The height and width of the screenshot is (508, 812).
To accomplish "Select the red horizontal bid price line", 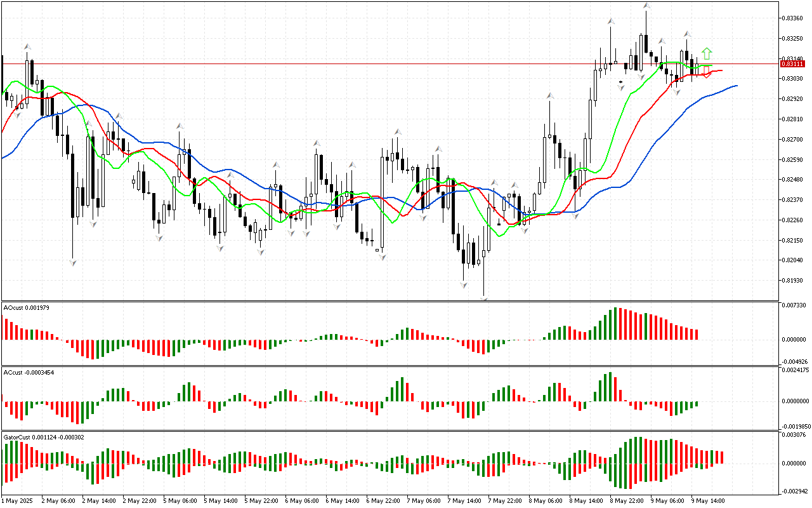I will [381, 64].
